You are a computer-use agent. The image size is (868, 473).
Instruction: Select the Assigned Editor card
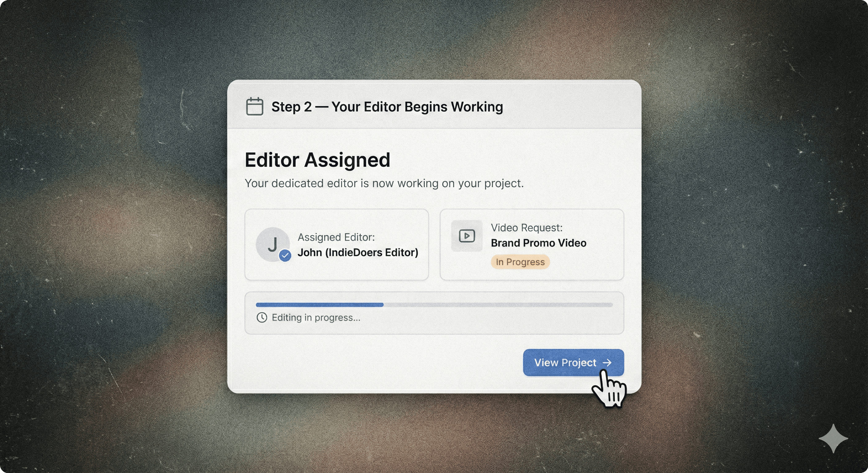[x=337, y=245]
